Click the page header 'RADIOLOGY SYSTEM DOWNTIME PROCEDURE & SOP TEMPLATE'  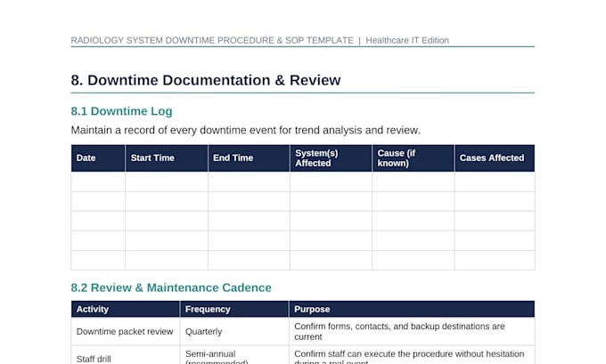click(x=212, y=41)
